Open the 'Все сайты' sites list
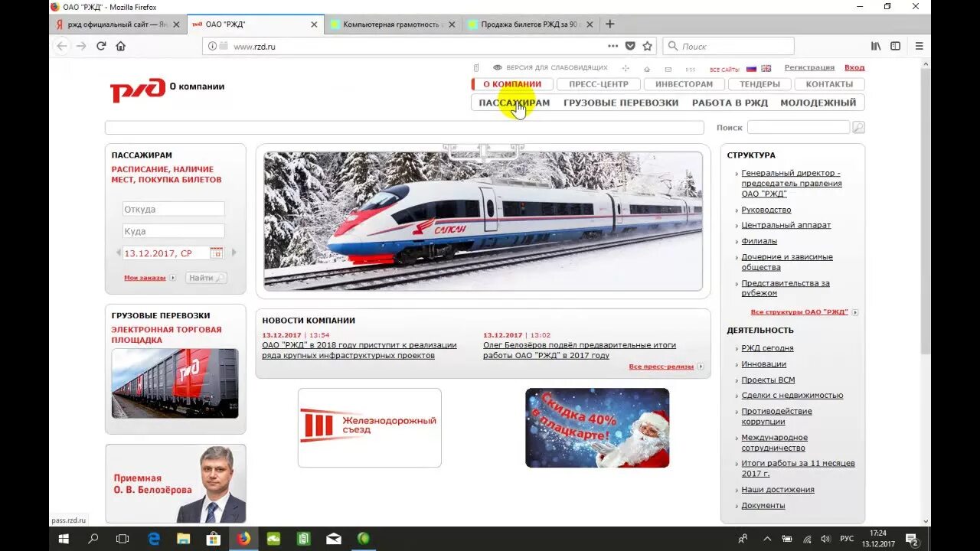980x551 pixels. (x=724, y=70)
